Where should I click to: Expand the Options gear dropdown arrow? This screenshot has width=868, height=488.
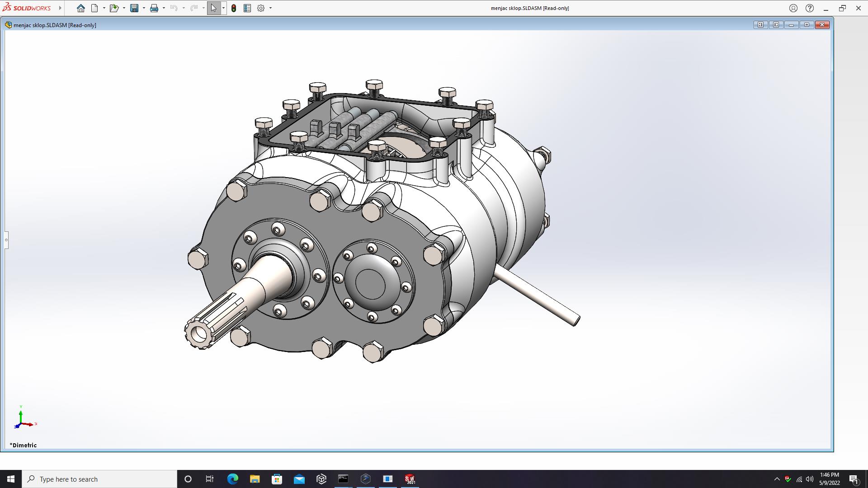(270, 8)
